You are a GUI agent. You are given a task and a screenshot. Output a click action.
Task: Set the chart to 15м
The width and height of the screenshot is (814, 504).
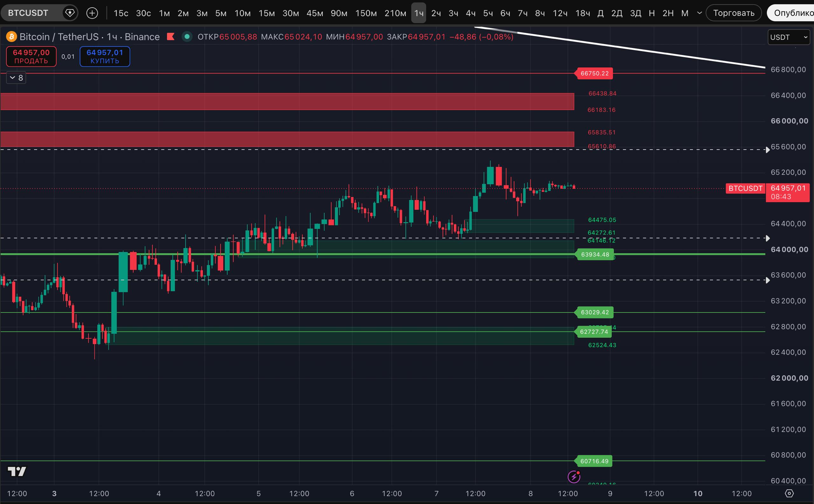click(267, 13)
